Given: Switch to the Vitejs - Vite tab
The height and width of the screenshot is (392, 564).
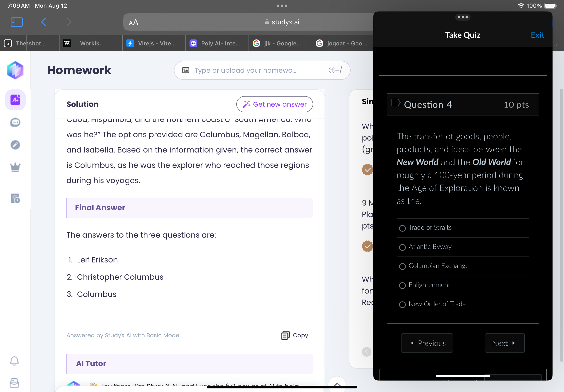Looking at the screenshot, I should pyautogui.click(x=154, y=44).
